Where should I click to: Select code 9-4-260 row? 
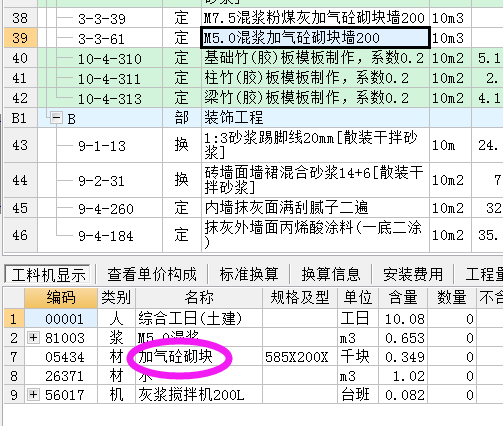tap(106, 209)
